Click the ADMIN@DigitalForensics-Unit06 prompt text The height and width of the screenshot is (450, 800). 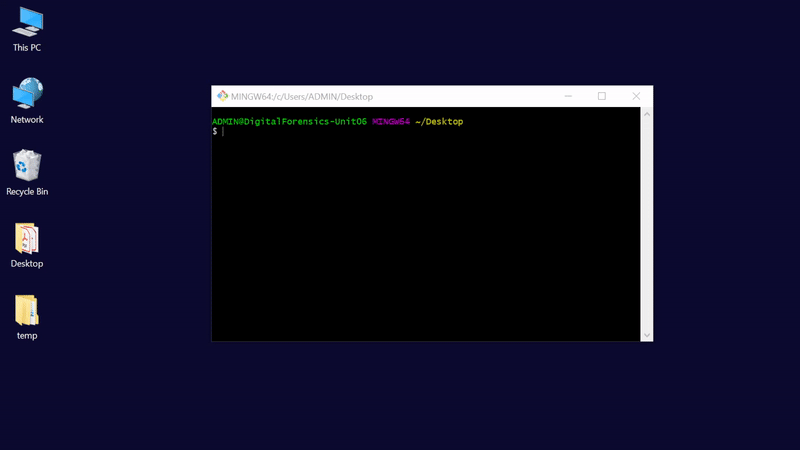click(289, 121)
